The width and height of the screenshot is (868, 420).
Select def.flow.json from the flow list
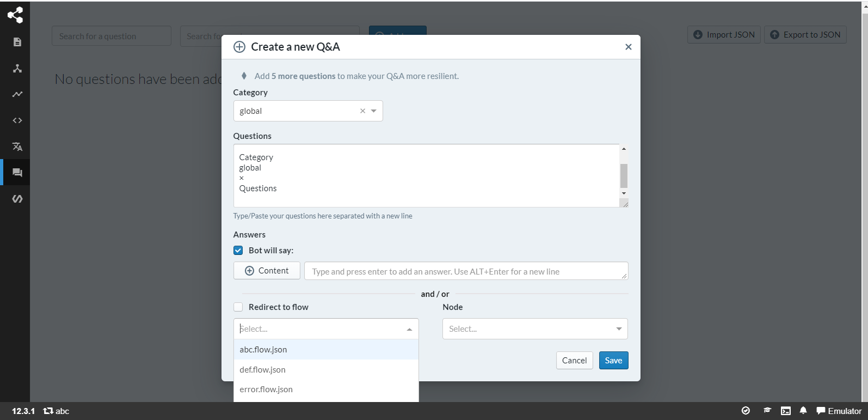point(262,369)
